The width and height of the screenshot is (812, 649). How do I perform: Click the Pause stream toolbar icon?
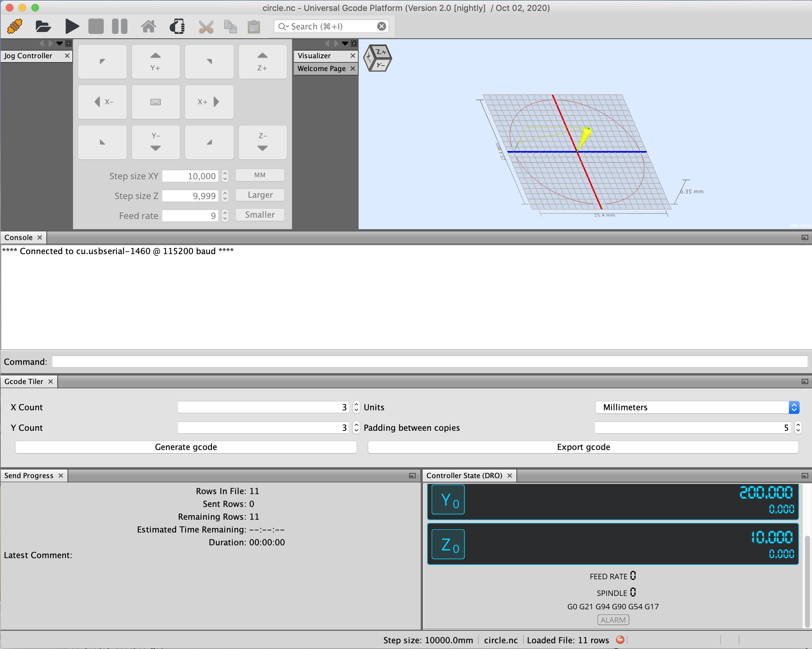pyautogui.click(x=120, y=26)
